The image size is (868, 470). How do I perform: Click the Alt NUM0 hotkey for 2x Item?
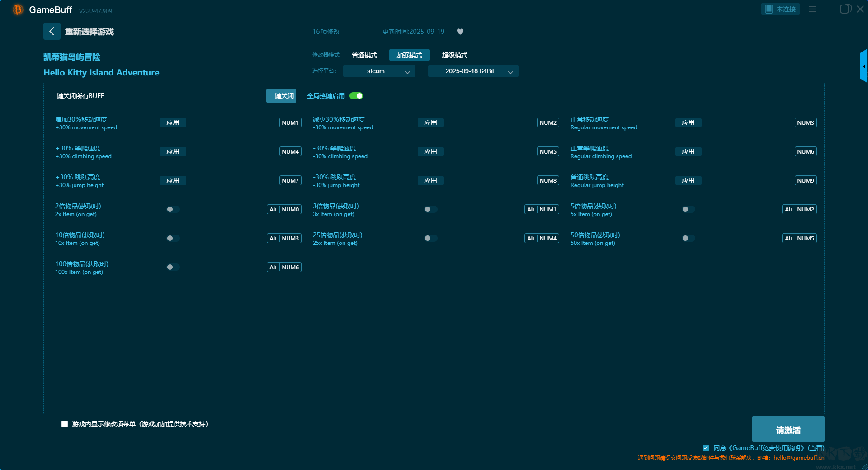[284, 209]
